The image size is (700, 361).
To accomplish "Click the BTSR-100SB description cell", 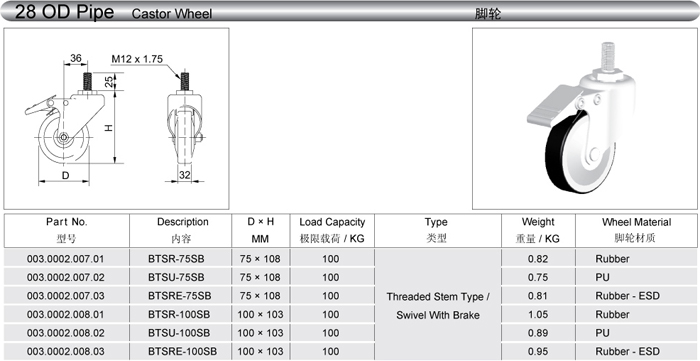I will pyautogui.click(x=179, y=315).
